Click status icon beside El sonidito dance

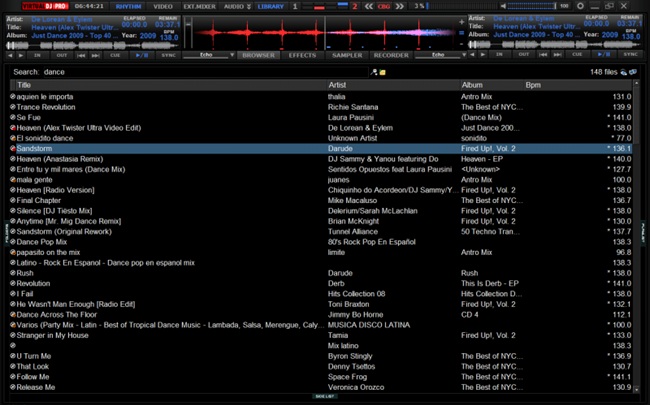point(13,138)
